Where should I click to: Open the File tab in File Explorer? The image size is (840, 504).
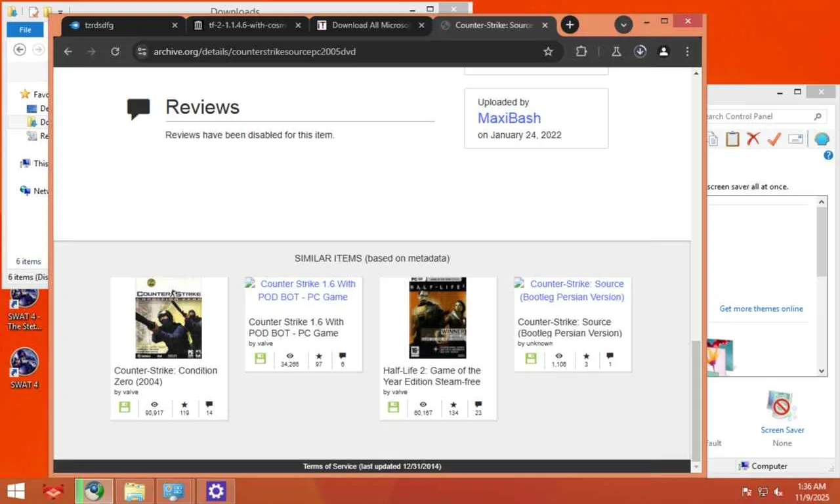[25, 30]
